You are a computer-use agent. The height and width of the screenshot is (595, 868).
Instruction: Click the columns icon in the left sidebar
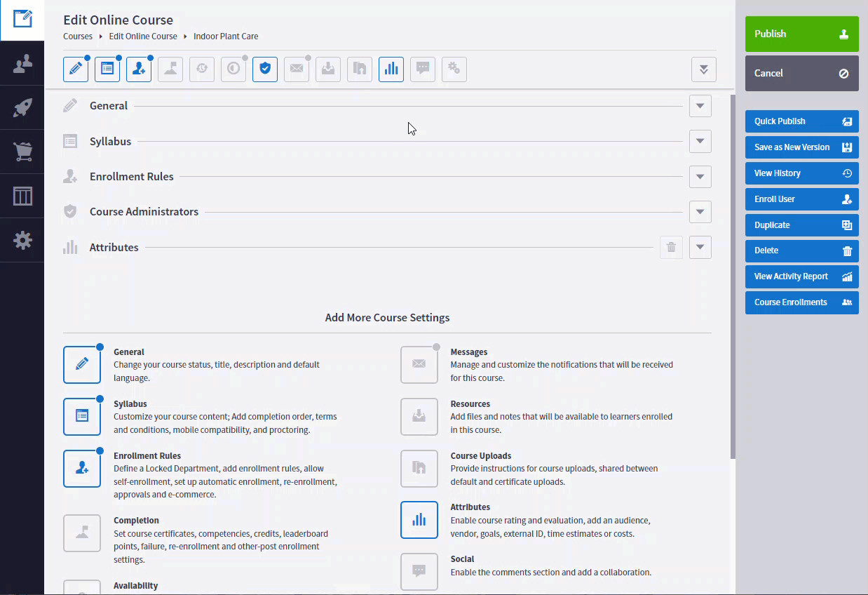22,196
